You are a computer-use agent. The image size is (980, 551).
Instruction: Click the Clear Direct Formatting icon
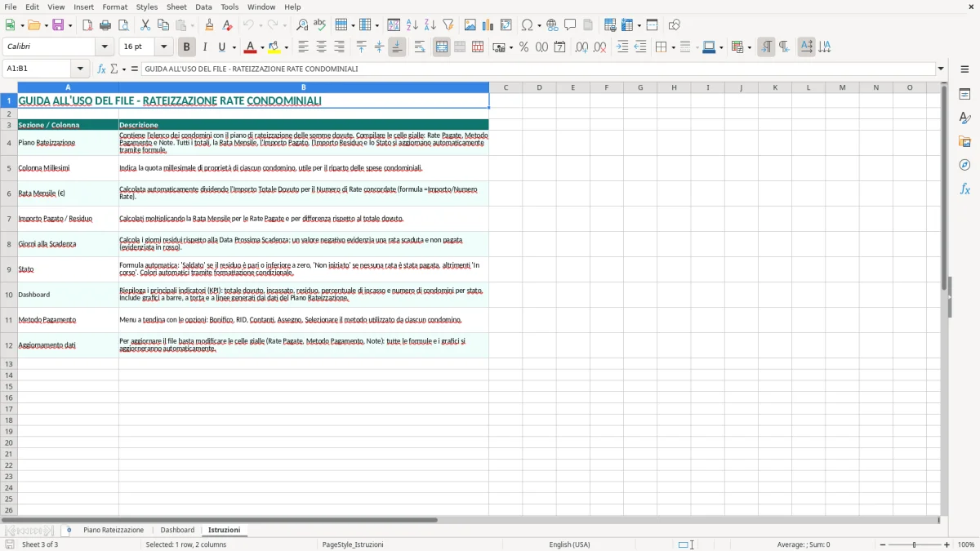click(x=228, y=25)
